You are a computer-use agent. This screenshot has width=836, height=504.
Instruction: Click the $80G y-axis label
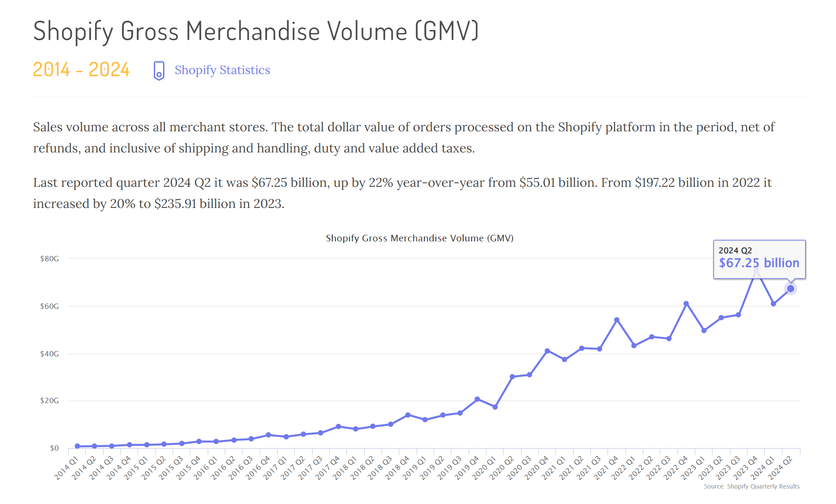coord(49,259)
